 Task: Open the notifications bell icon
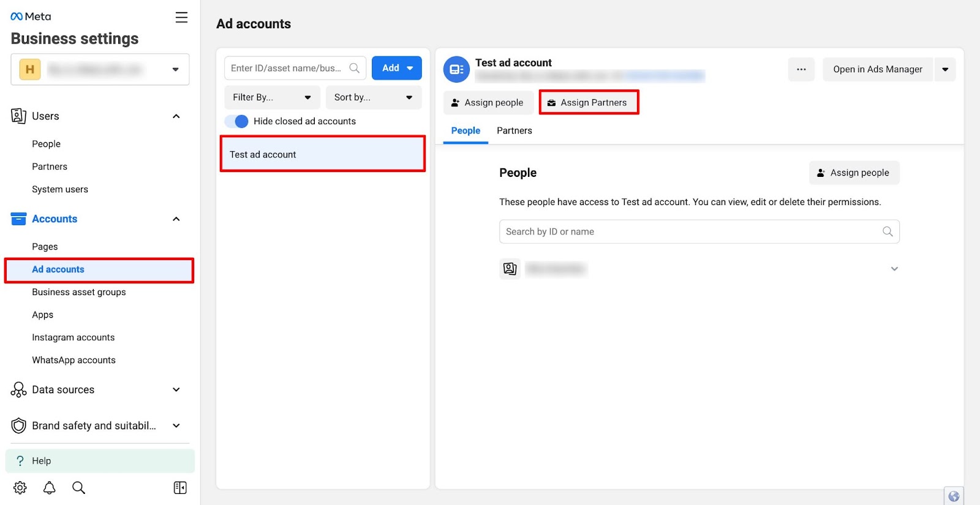[50, 488]
